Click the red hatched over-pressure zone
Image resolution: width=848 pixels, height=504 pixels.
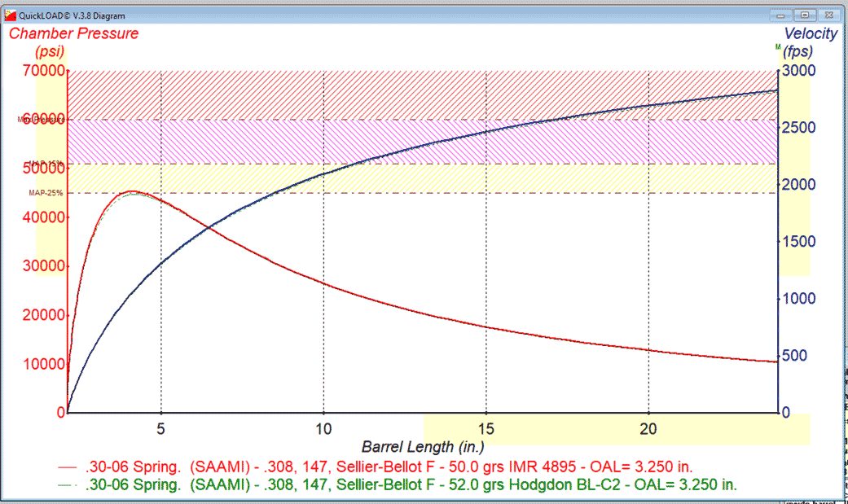click(x=407, y=94)
